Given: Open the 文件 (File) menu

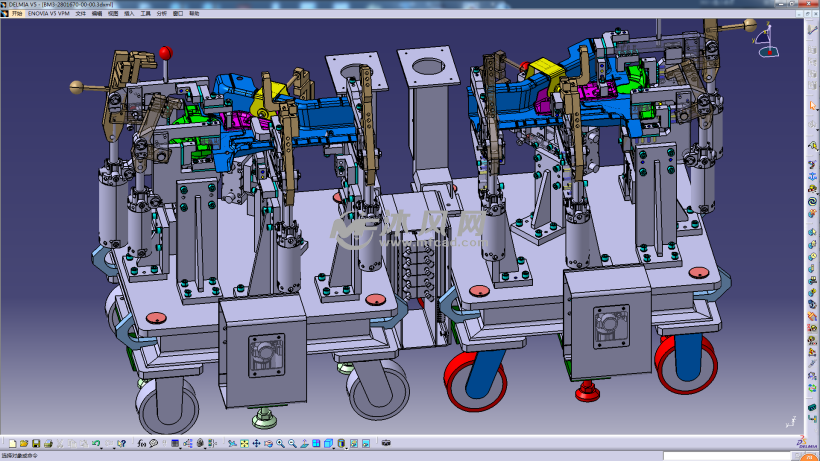Looking at the screenshot, I should point(81,16).
